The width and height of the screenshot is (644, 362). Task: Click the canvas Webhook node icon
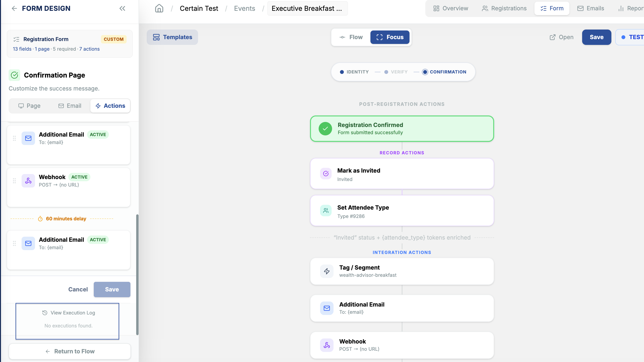pos(327,345)
